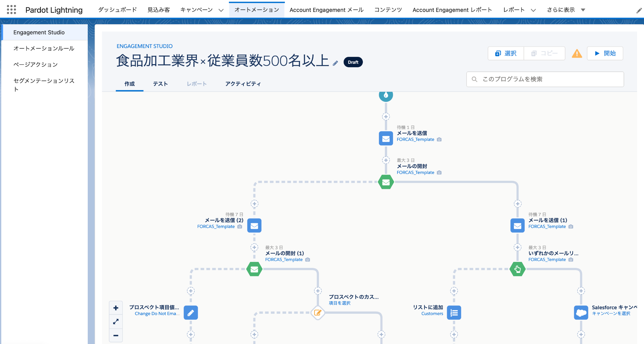Screen dimensions: 644x344
Task: Select the リストに追加 list action icon
Action: 454,313
